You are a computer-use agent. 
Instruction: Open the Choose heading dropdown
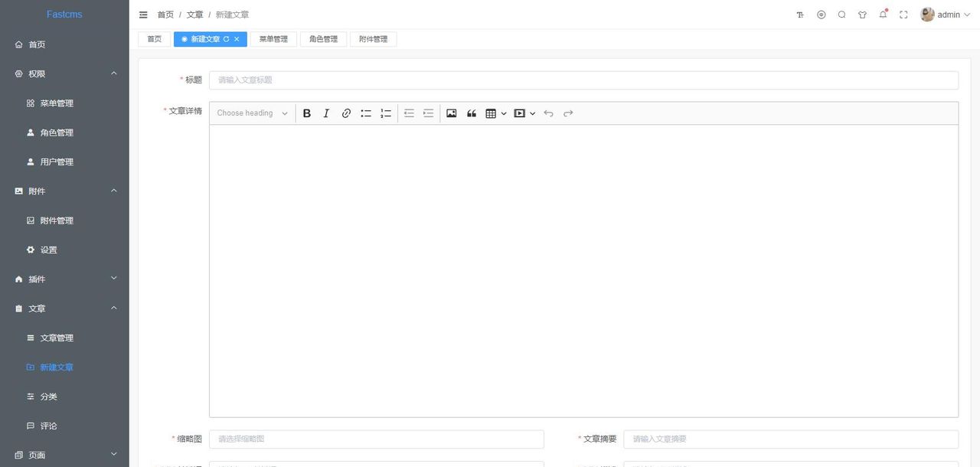click(x=253, y=113)
